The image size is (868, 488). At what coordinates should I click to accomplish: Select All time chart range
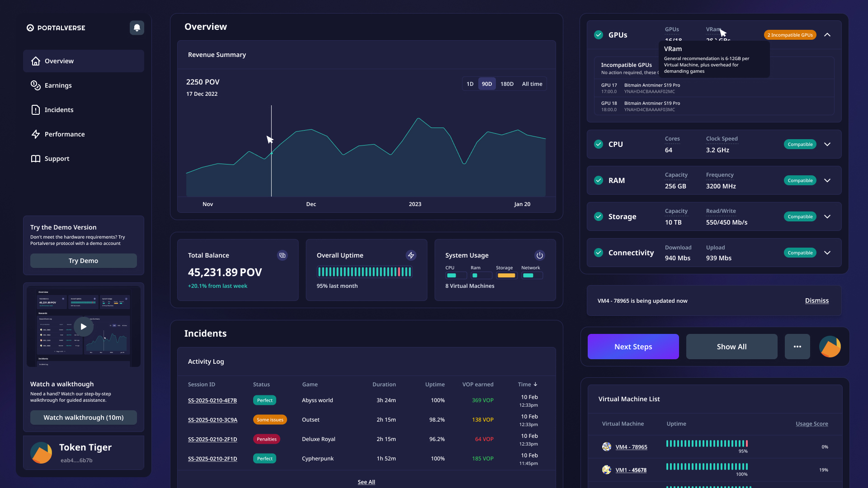[532, 84]
